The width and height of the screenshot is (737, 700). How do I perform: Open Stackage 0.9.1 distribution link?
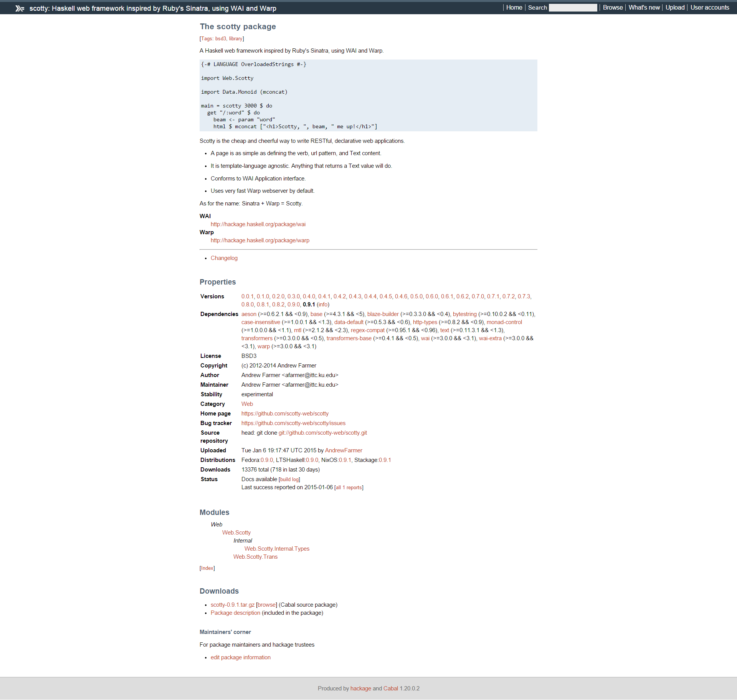pyautogui.click(x=385, y=460)
